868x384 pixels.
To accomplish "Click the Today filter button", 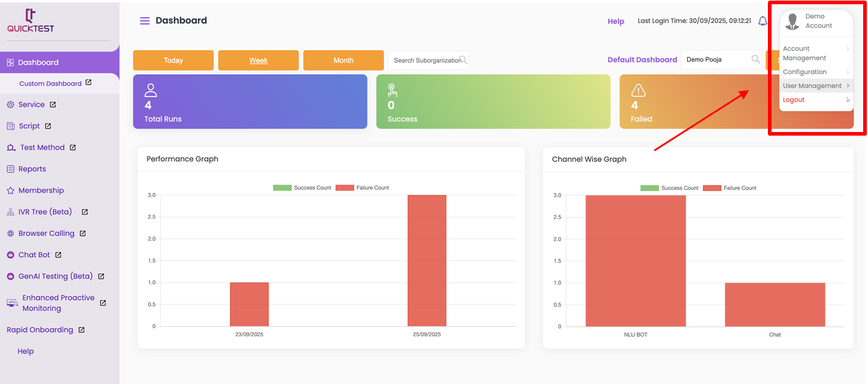I will [x=173, y=60].
